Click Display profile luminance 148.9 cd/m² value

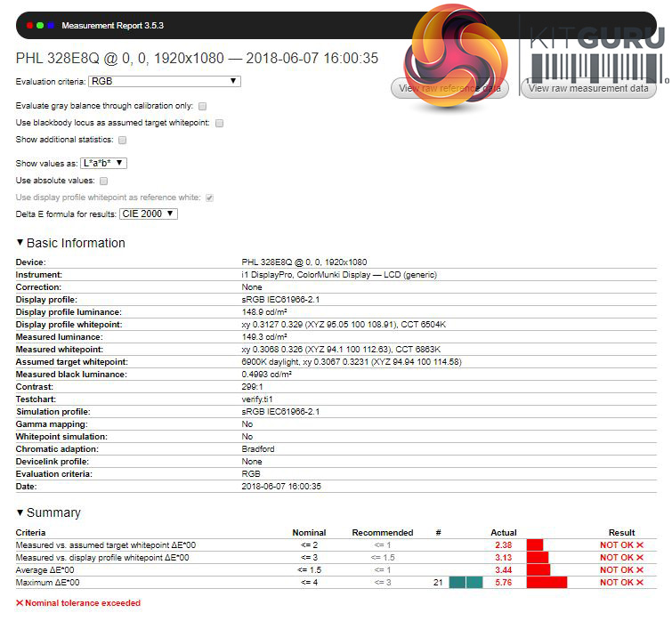click(264, 312)
